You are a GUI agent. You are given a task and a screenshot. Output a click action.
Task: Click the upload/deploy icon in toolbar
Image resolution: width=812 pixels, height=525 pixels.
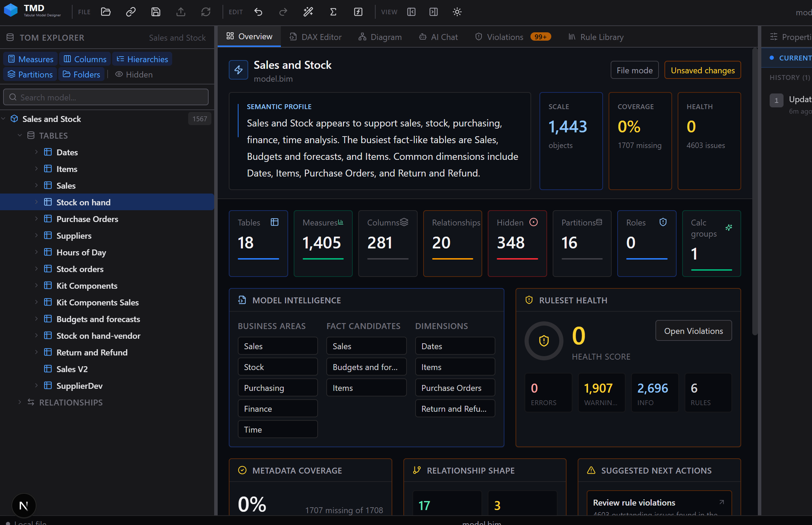pos(181,12)
